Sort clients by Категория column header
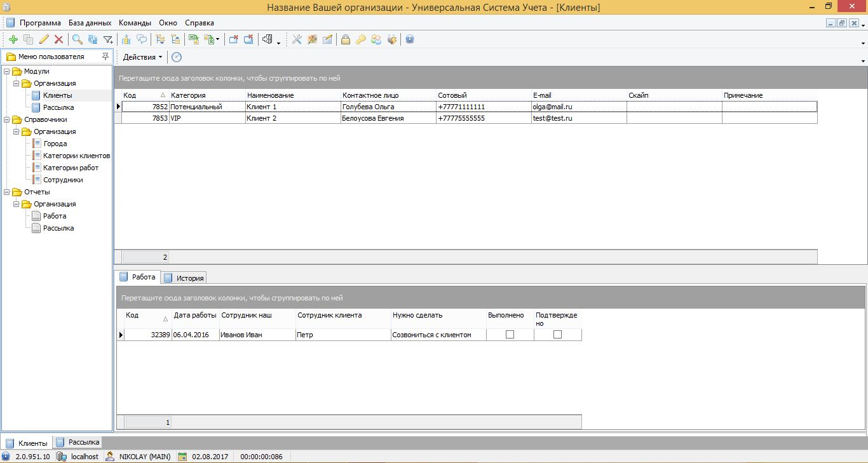The height and width of the screenshot is (463, 868). 207,95
